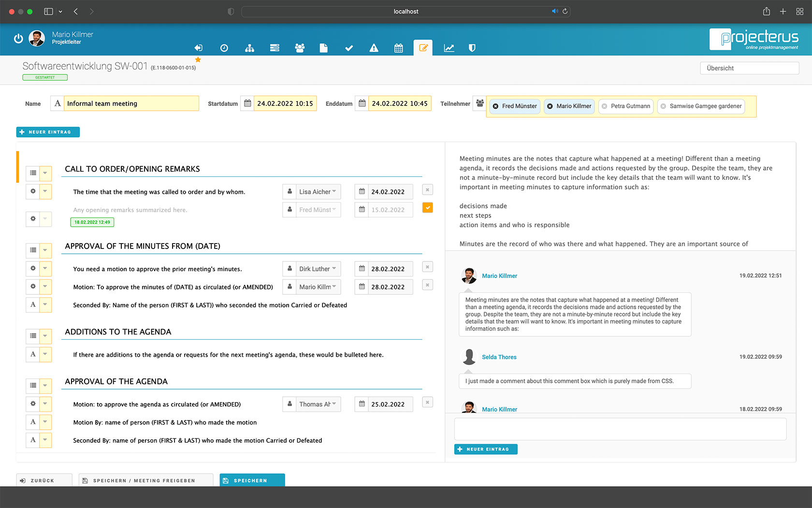Screen dimensions: 812x508
Task: Click the empty comment input box
Action: [620, 429]
